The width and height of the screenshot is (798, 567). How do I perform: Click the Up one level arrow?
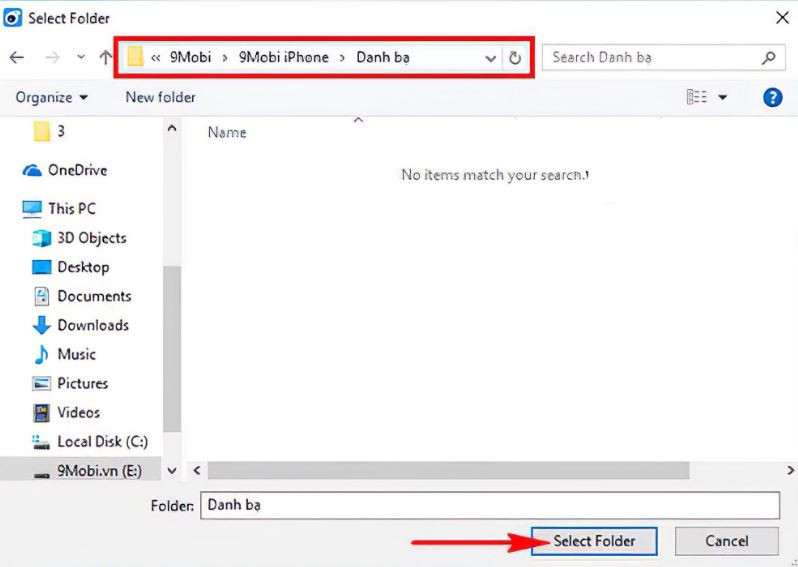[105, 58]
